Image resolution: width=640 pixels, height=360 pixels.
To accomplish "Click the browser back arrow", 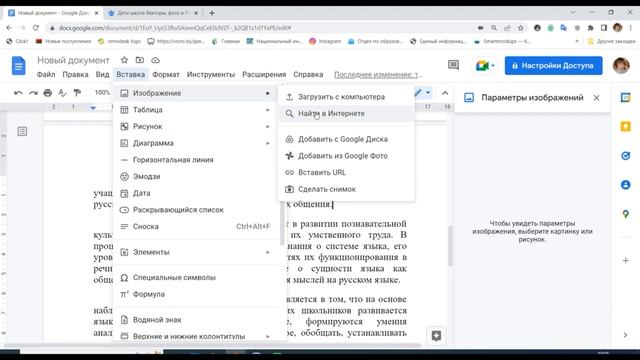I will (x=9, y=28).
